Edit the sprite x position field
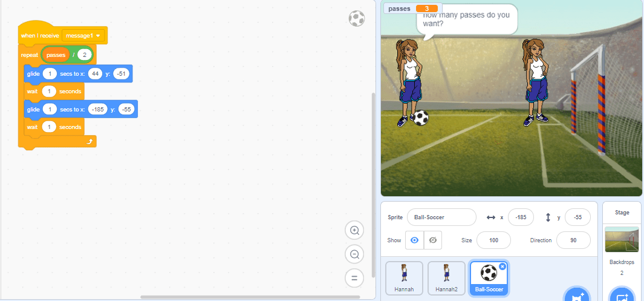The height and width of the screenshot is (301, 644). tap(521, 217)
